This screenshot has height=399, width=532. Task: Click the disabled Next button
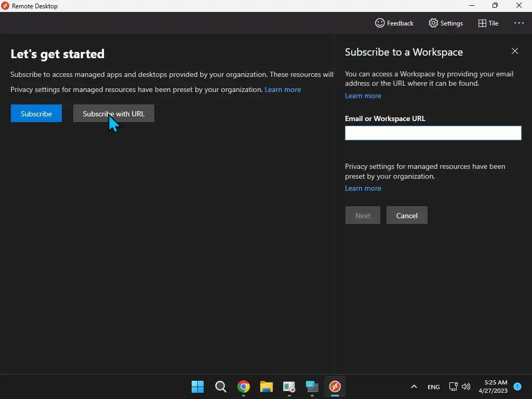click(x=363, y=216)
